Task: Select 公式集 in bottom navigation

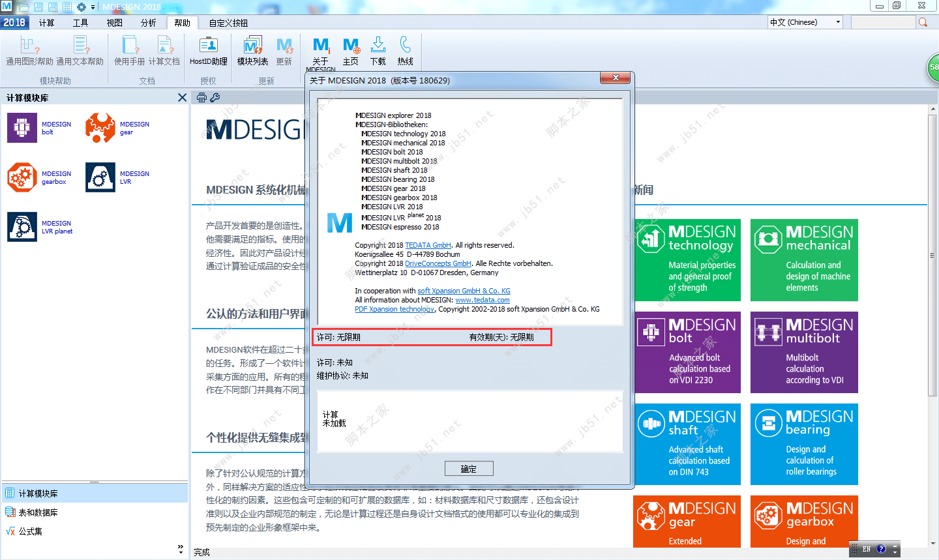Action: tap(95, 531)
